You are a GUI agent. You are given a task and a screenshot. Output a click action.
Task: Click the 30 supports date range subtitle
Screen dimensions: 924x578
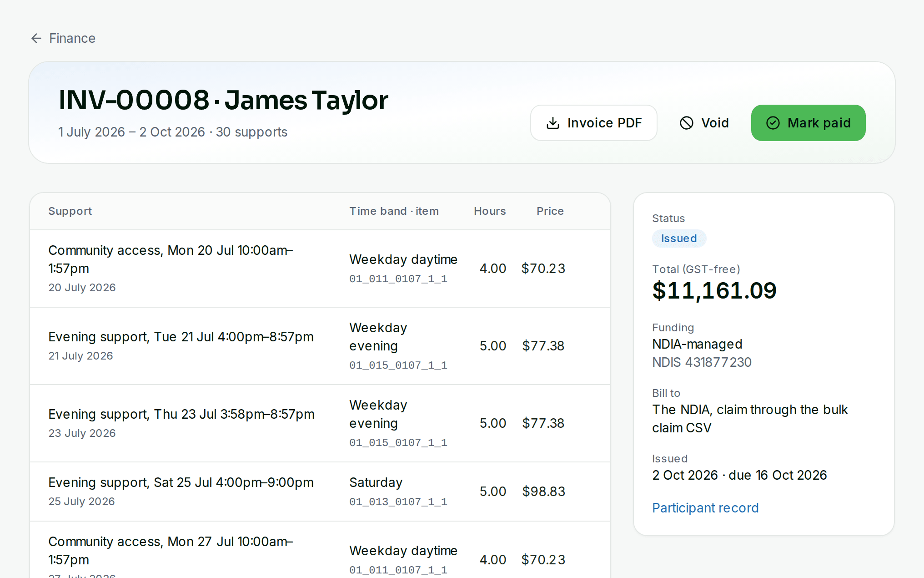(x=173, y=132)
